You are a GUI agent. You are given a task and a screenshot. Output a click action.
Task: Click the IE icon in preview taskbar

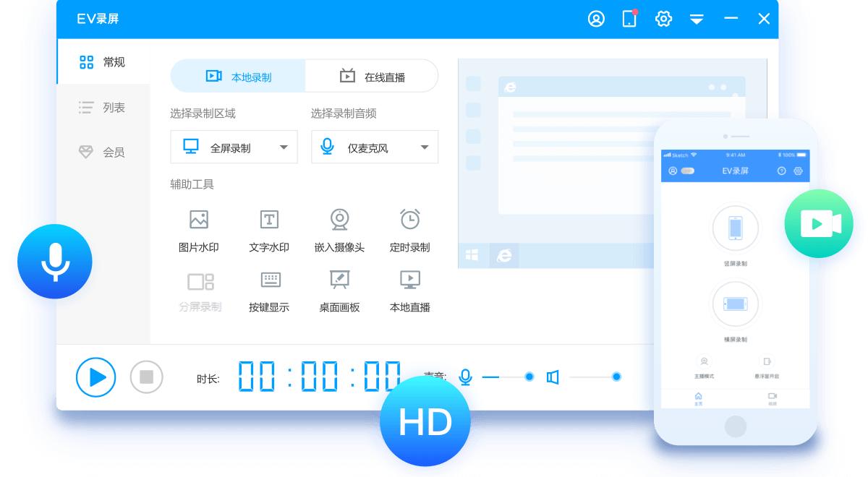(504, 255)
